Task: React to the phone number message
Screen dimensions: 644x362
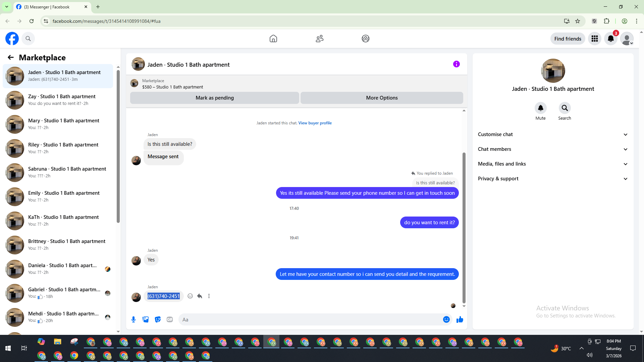Action: tap(190, 296)
